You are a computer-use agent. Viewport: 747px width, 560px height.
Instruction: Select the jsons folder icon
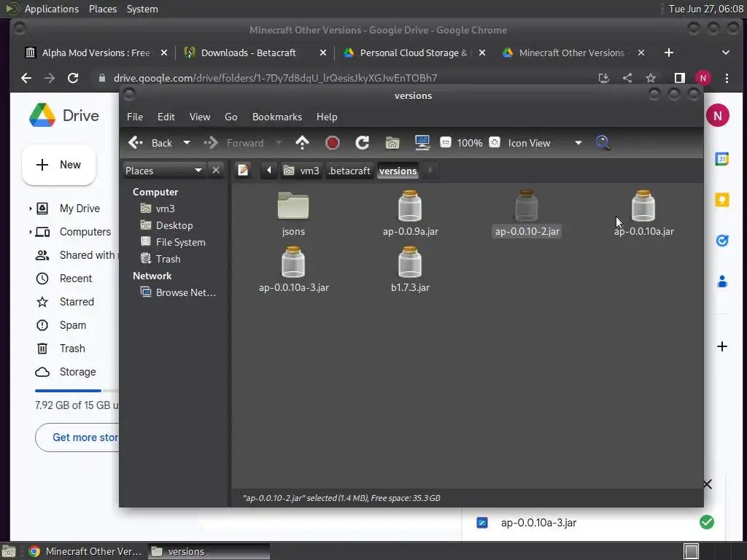click(293, 206)
